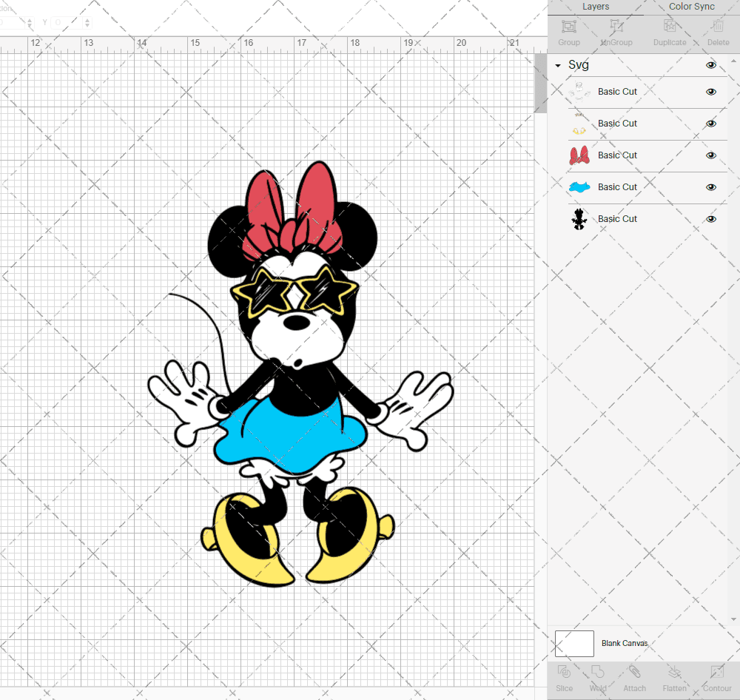Collapse the Svg group

tap(558, 66)
